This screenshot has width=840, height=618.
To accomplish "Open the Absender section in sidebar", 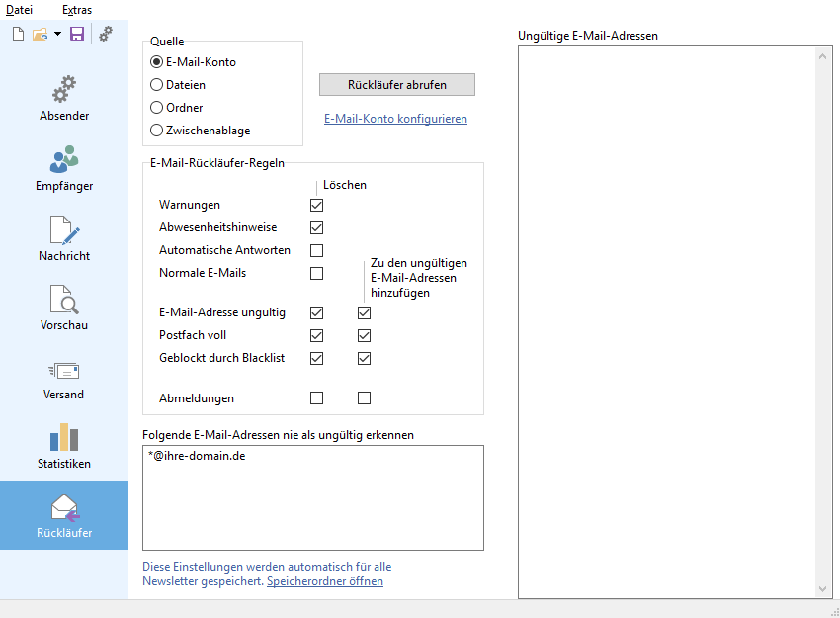I will [64, 99].
